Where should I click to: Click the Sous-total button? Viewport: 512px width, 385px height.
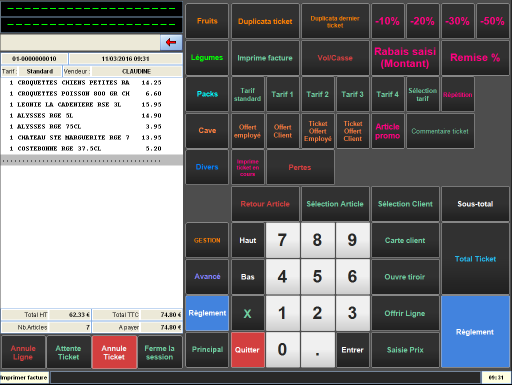coord(475,204)
